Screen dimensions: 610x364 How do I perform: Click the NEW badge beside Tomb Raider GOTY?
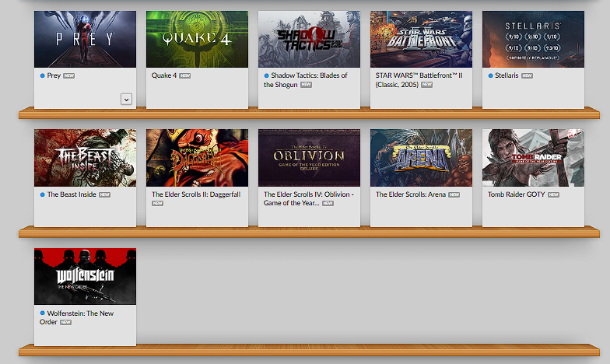(x=554, y=194)
